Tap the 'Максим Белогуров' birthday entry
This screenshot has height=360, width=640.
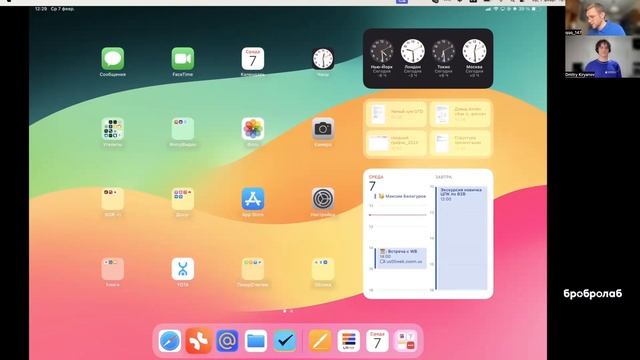coord(400,196)
